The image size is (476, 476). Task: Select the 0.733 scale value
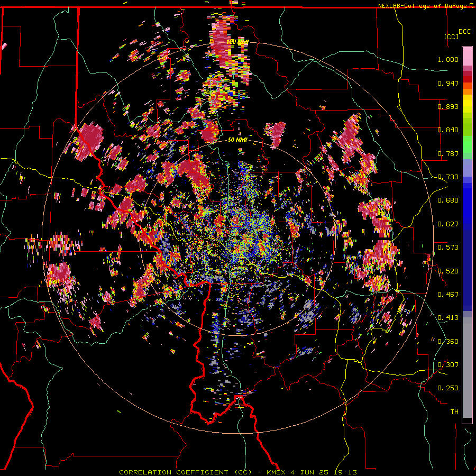pos(448,177)
